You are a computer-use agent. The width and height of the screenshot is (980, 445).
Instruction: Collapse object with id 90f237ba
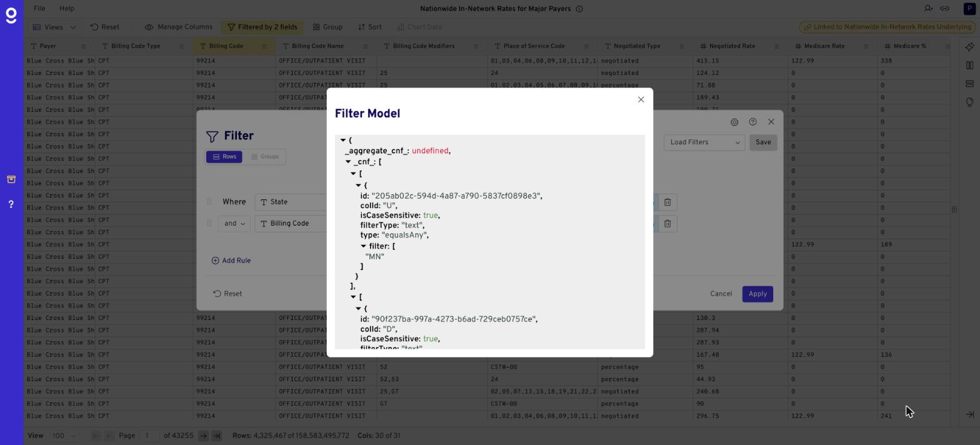358,309
